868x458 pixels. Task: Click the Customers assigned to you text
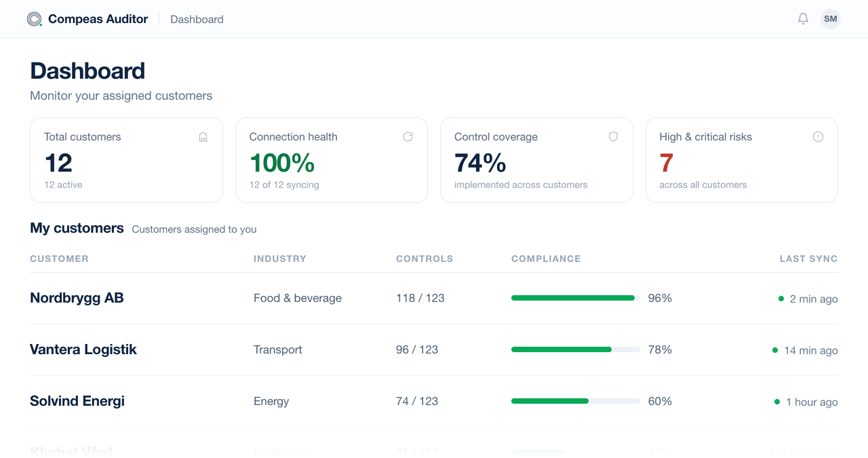coord(194,229)
